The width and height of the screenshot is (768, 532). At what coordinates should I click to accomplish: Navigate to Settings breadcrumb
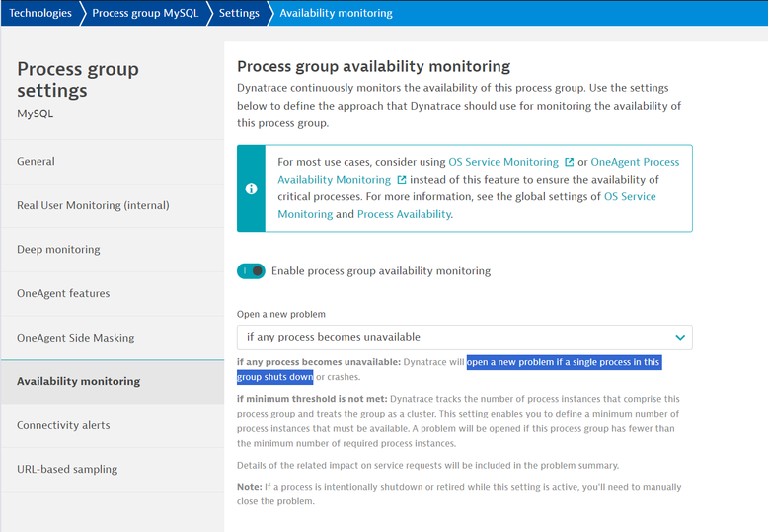point(238,13)
